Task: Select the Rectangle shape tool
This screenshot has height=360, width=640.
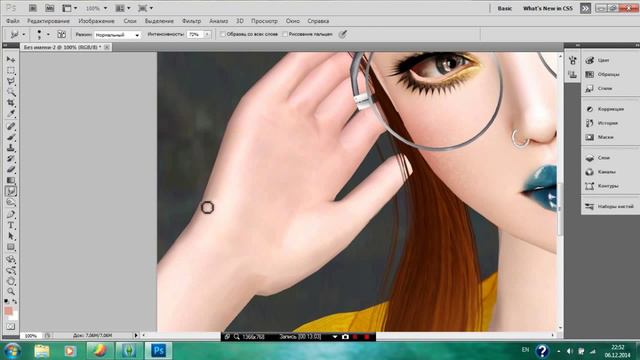Action: 11,247
